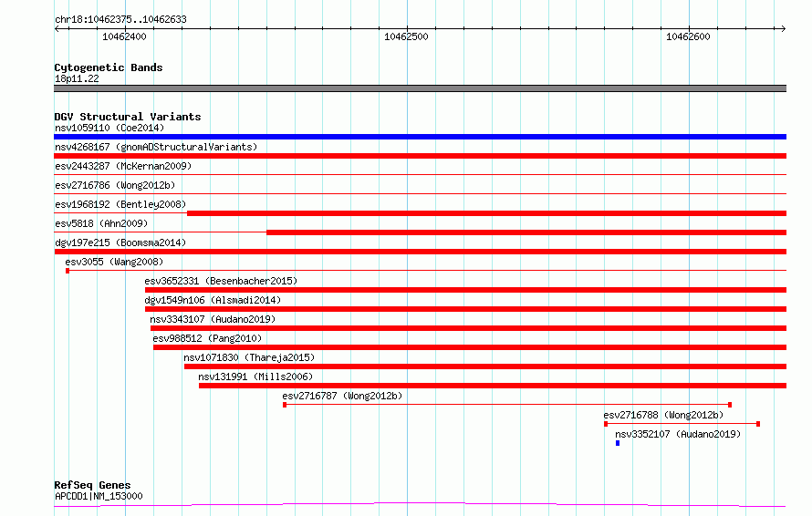Click esv3055 (Wang2008) variant label

point(114,262)
